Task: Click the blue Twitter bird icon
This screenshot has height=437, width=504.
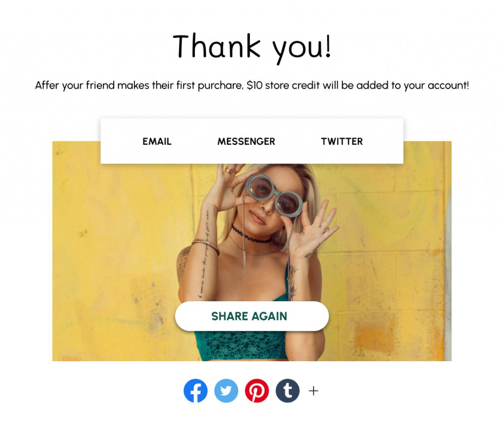Action: coord(226,390)
